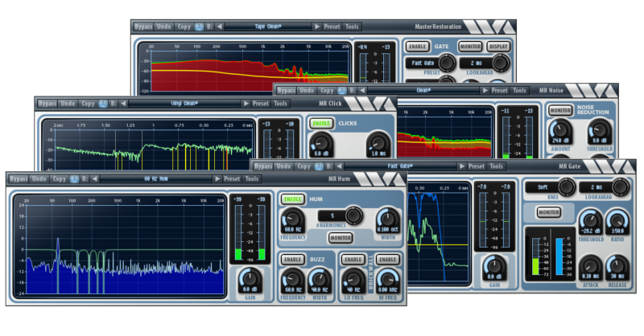Click next preset arrow in MR Hum

217,179
